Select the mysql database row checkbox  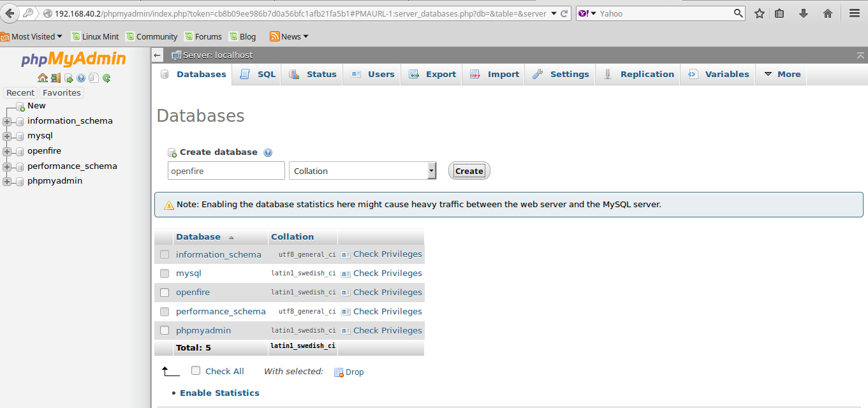165,273
